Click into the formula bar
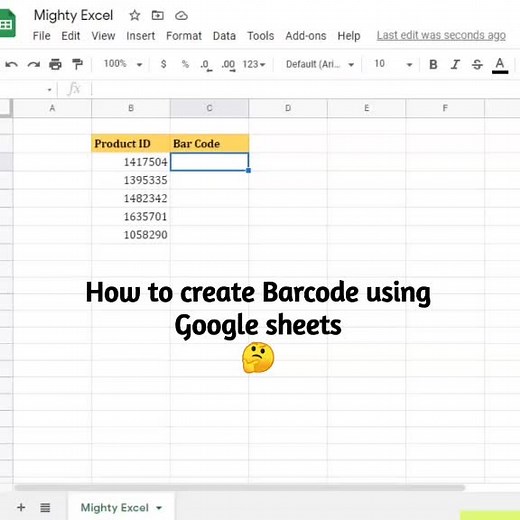Viewport: 520px width, 520px height. click(x=305, y=89)
